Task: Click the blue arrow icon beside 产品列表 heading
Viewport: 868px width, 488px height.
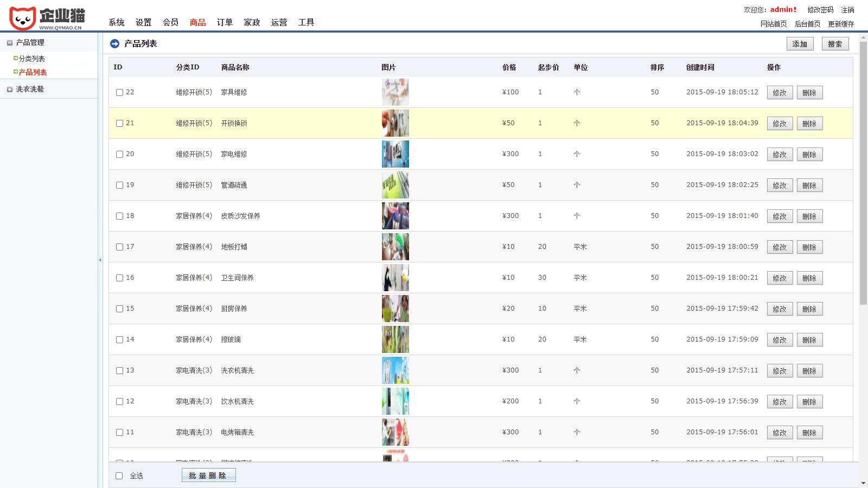Action: tap(115, 43)
